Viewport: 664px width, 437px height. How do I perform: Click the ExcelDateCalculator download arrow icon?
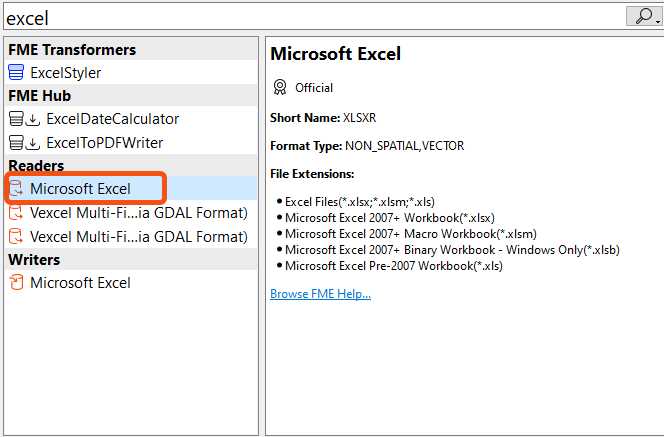point(33,120)
